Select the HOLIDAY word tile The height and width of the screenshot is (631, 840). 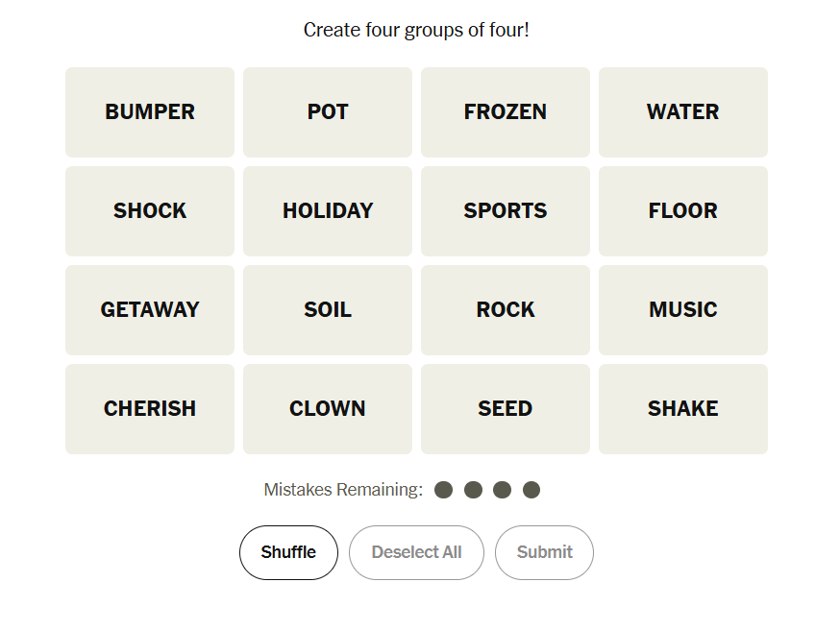point(328,211)
